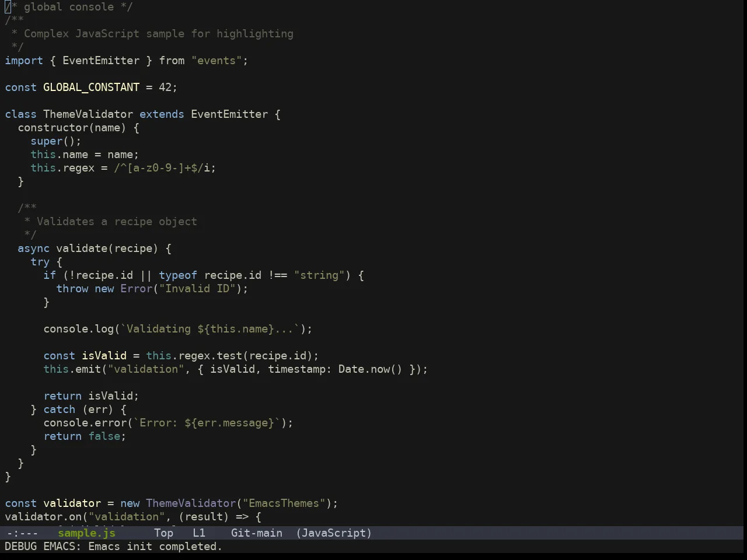Click 'this.name = name;' assignment line
Screen dimensions: 747x560
(85, 155)
